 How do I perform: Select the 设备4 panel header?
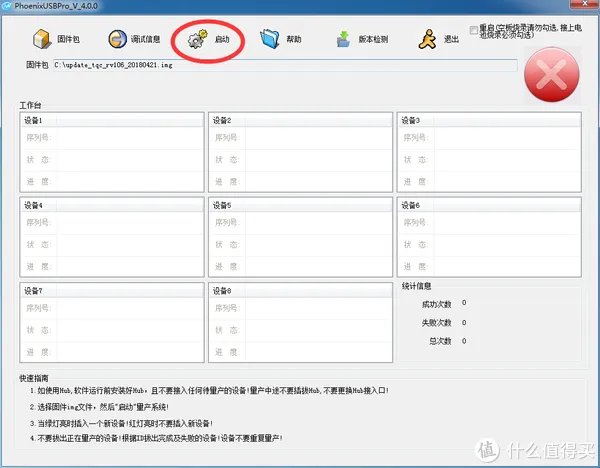click(112, 205)
